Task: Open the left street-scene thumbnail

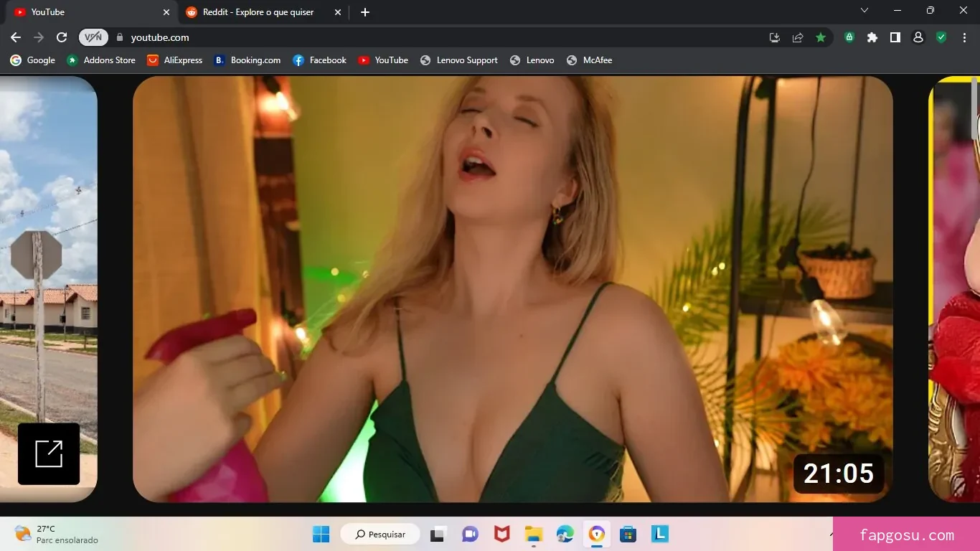Action: point(48,289)
